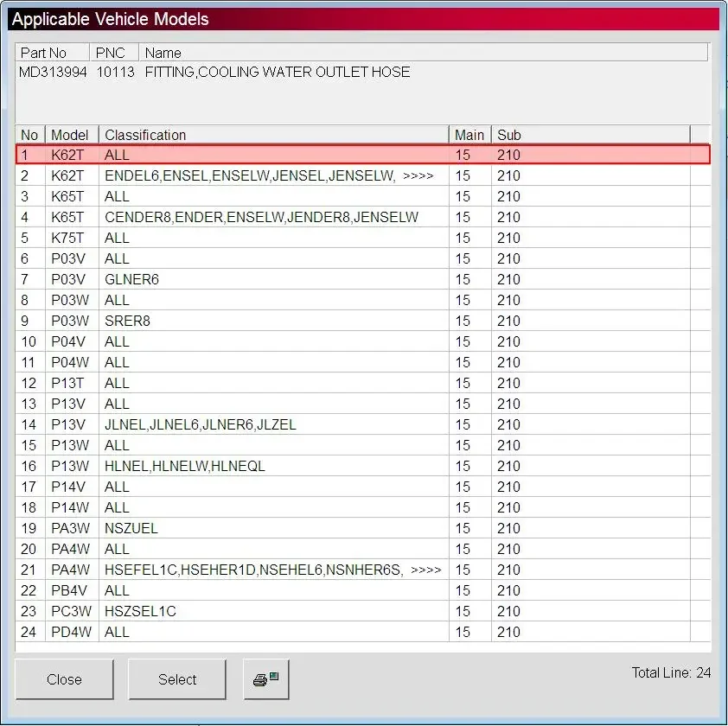The height and width of the screenshot is (726, 728).
Task: Expand >>>> in row 2 classification
Action: click(x=418, y=176)
